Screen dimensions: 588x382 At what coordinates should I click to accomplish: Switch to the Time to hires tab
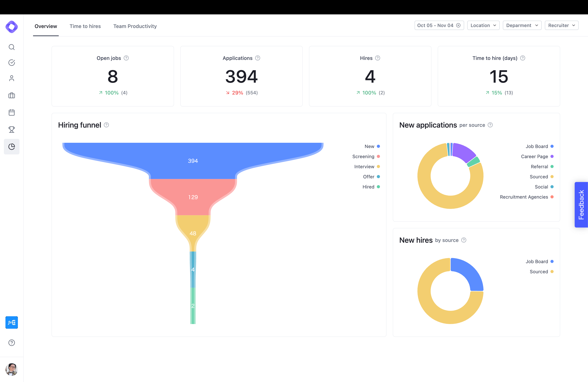coord(85,26)
